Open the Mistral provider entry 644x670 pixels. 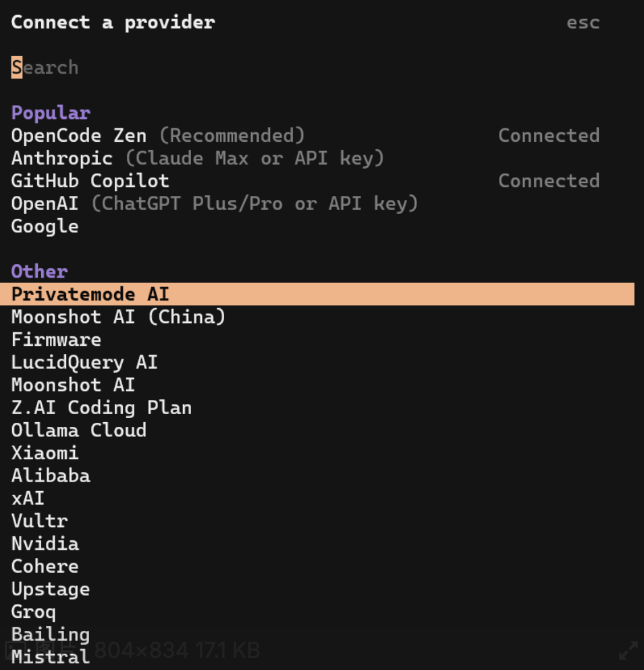pos(50,656)
